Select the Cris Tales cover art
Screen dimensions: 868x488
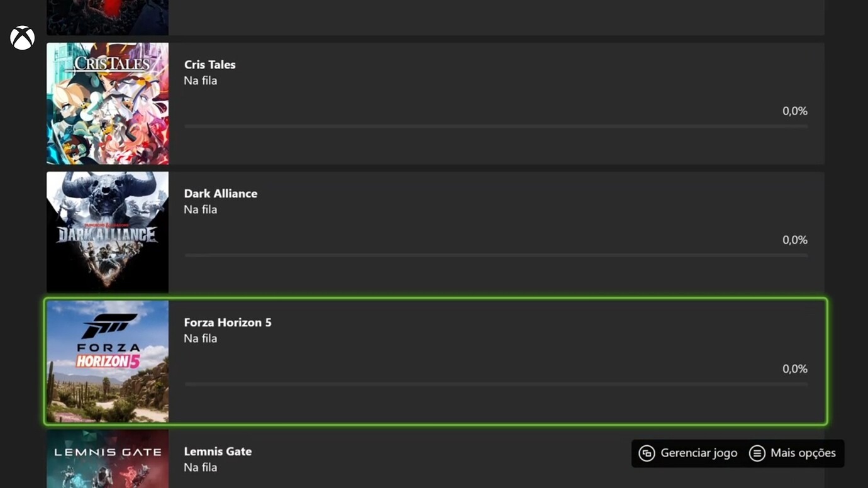click(108, 103)
